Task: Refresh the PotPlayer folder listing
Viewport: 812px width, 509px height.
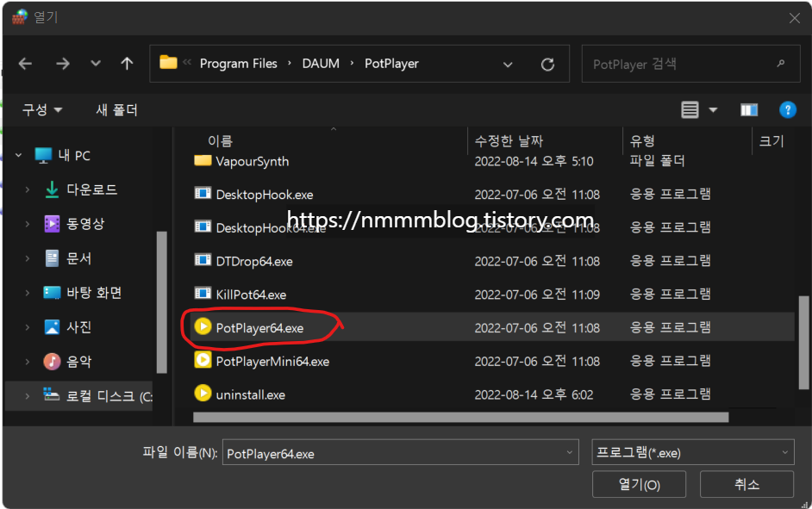Action: (x=547, y=65)
